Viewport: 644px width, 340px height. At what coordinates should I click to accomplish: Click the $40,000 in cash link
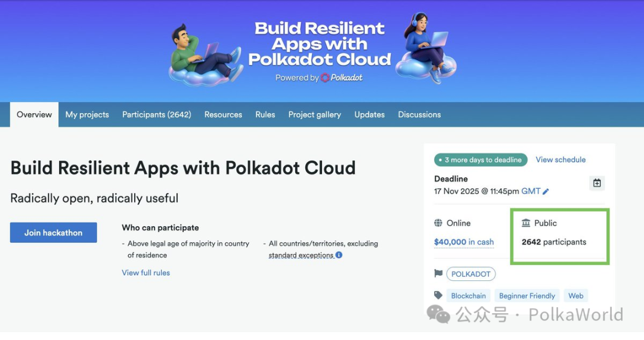point(464,242)
